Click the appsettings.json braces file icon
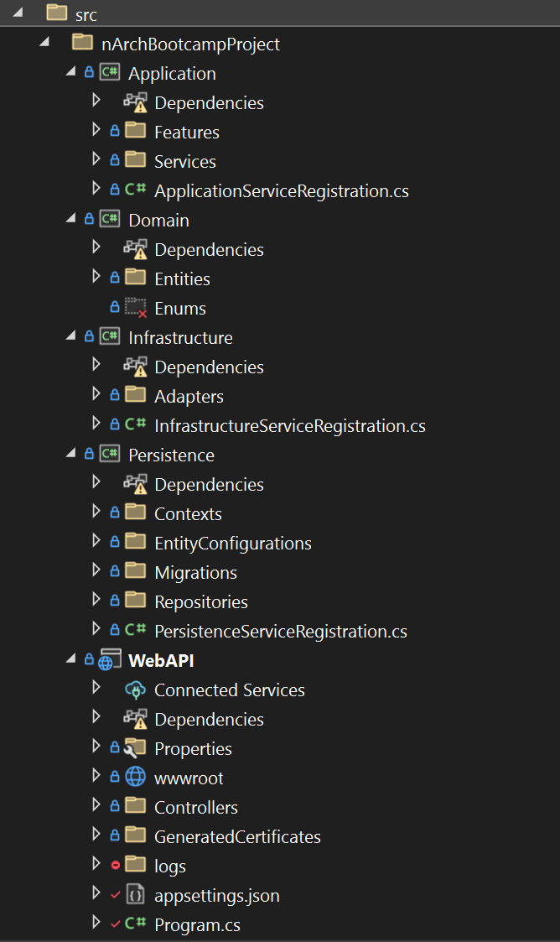The image size is (560, 942). tap(136, 895)
